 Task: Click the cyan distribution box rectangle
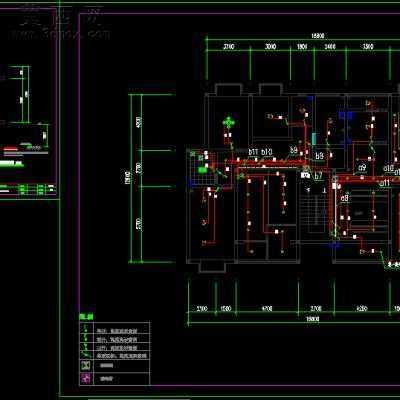314,139
